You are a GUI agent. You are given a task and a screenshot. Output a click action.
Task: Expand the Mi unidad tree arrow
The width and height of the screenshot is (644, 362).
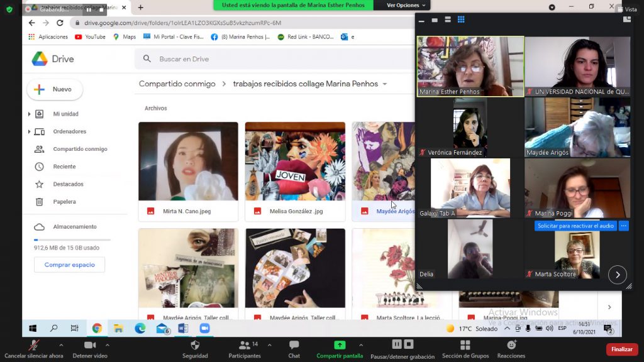point(29,114)
